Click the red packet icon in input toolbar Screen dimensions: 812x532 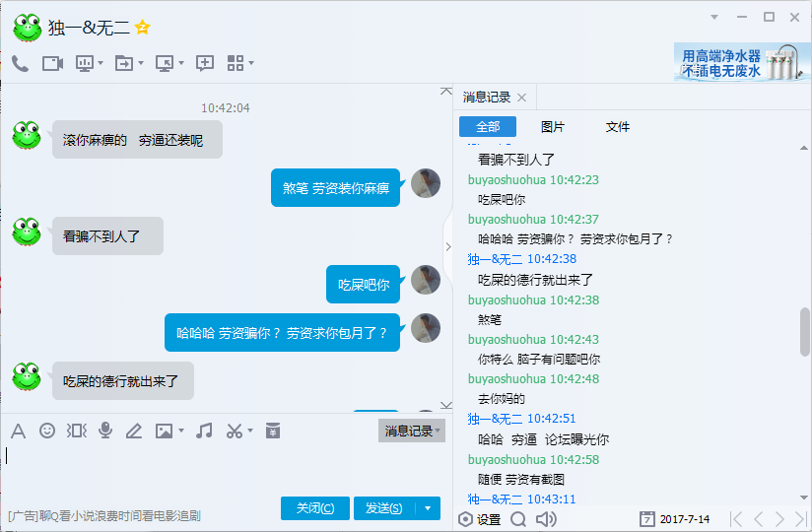[x=273, y=431]
